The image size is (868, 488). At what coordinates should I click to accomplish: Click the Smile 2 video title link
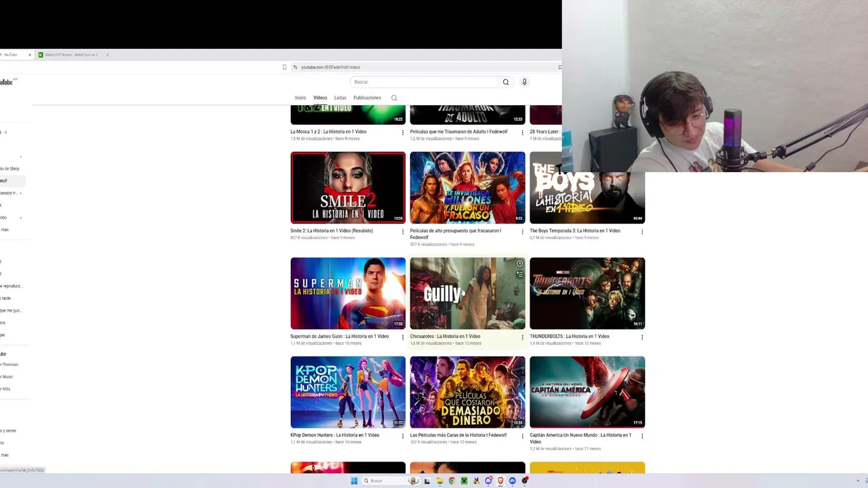click(x=332, y=230)
